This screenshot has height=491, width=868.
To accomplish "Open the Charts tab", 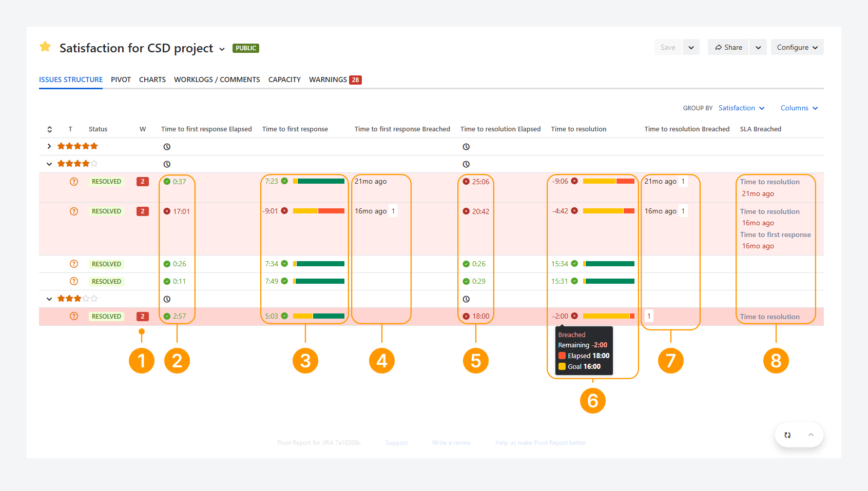I will 152,80.
